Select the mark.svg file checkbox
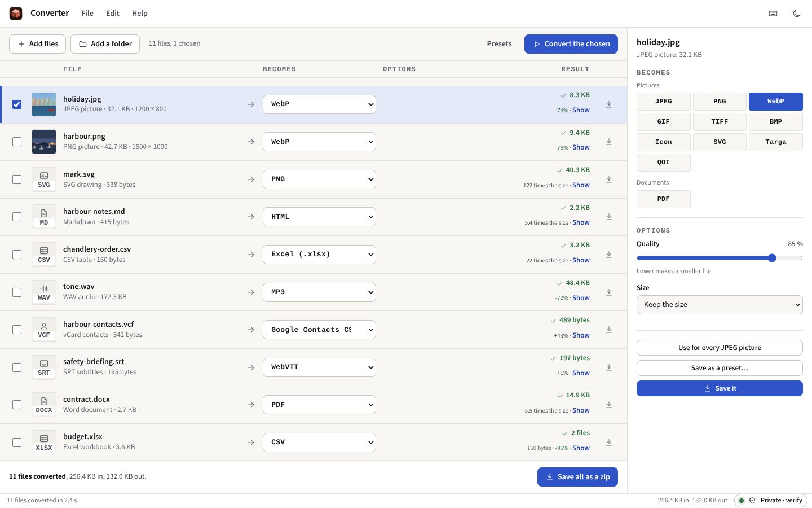Screen dimensions: 812x508 17,179
